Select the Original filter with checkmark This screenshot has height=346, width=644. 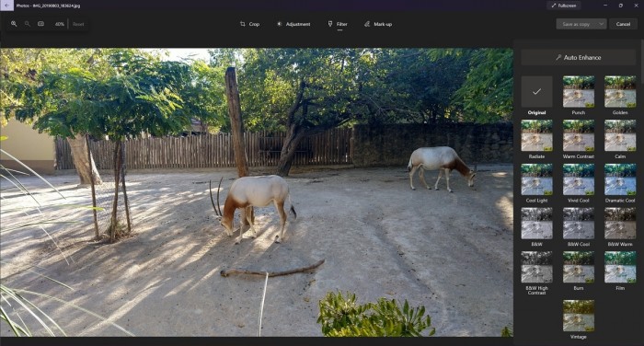[536, 92]
